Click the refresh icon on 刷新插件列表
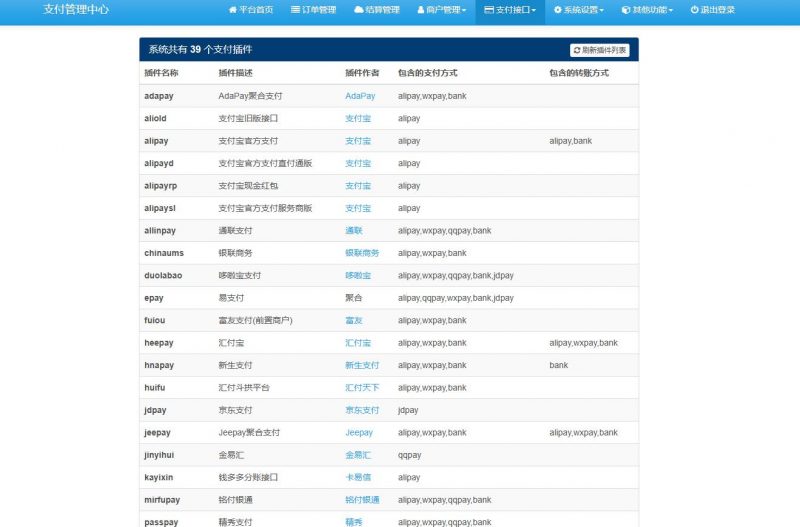800x527 pixels. tap(577, 50)
